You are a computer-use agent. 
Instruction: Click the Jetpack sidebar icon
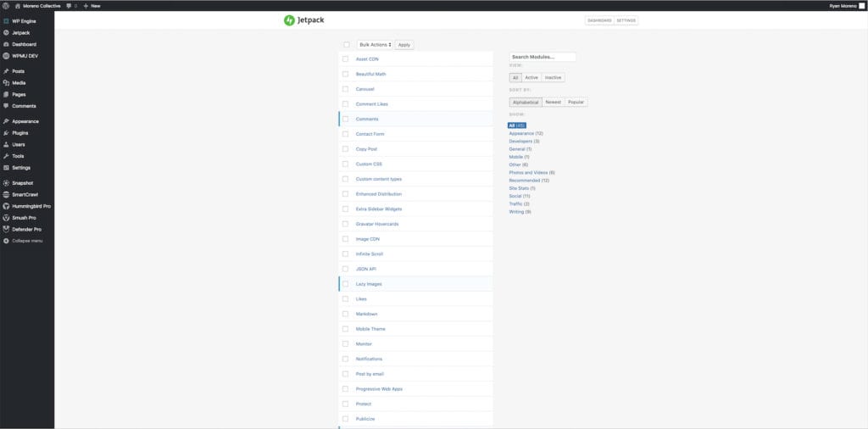click(x=6, y=33)
